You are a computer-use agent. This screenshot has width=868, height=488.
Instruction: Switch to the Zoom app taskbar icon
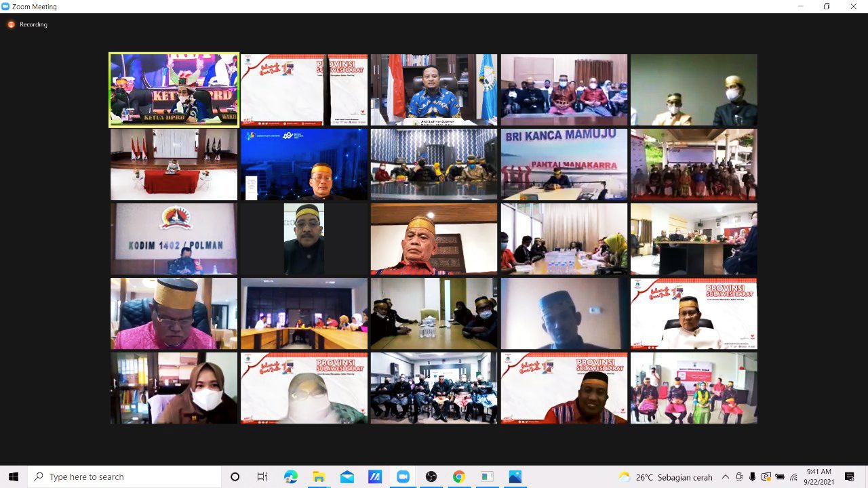[403, 476]
